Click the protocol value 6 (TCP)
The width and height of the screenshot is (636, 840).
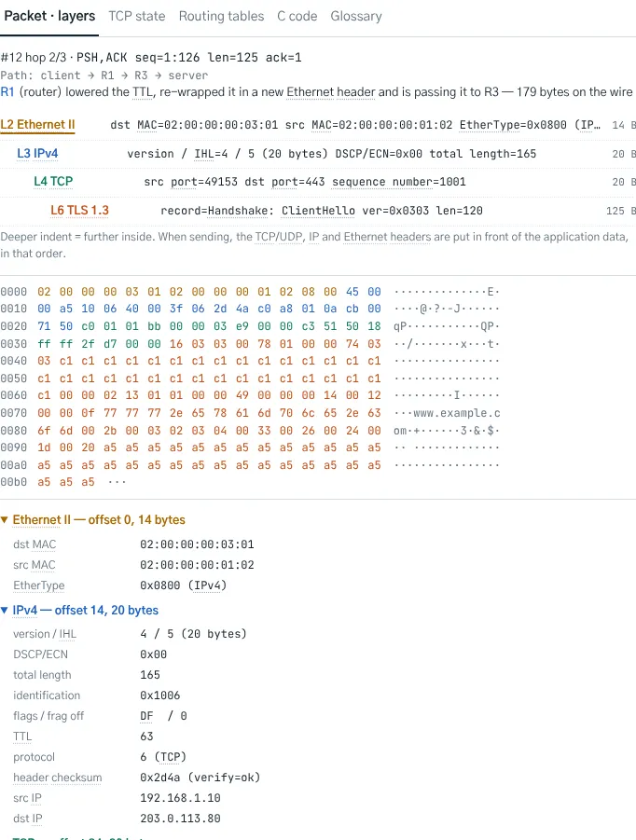(163, 757)
